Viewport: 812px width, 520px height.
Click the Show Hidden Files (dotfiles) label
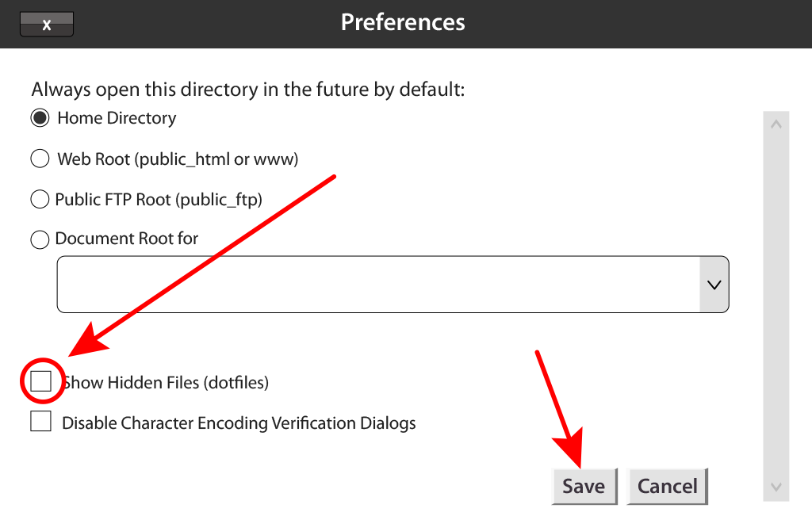click(168, 383)
